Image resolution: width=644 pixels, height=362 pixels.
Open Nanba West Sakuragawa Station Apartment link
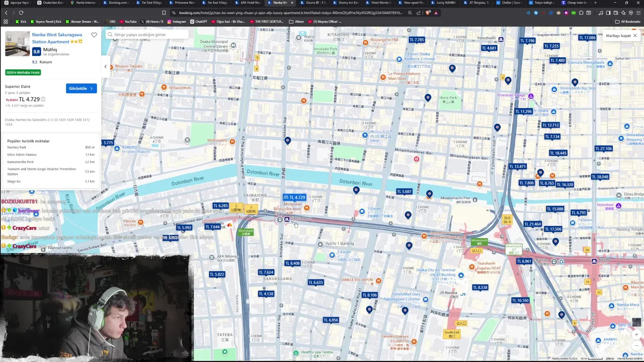pyautogui.click(x=57, y=38)
